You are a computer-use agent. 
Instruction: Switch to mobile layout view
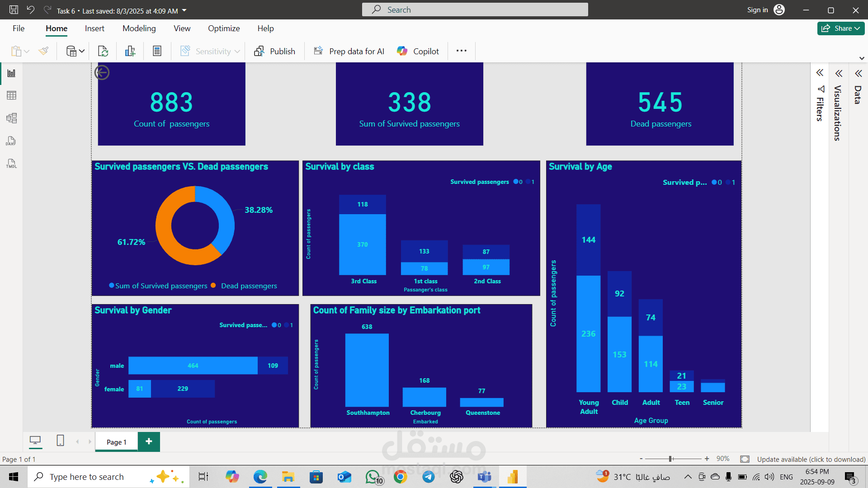60,441
